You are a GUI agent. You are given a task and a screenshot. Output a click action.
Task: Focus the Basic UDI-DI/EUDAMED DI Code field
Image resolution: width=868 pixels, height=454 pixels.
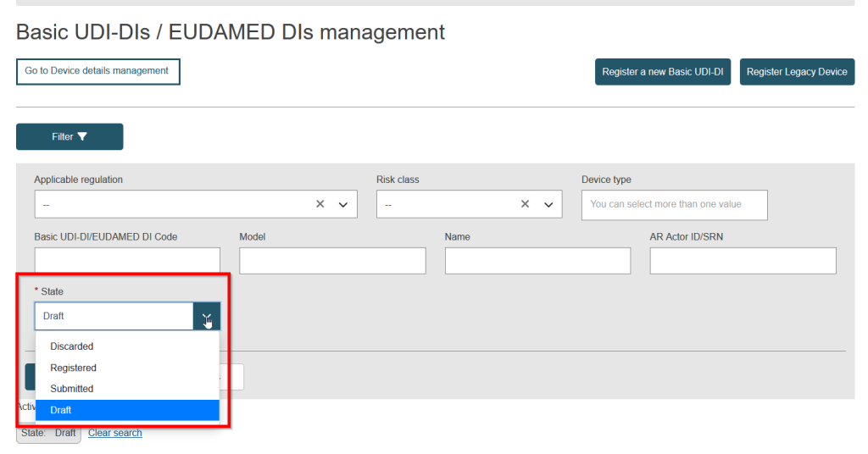click(x=127, y=261)
